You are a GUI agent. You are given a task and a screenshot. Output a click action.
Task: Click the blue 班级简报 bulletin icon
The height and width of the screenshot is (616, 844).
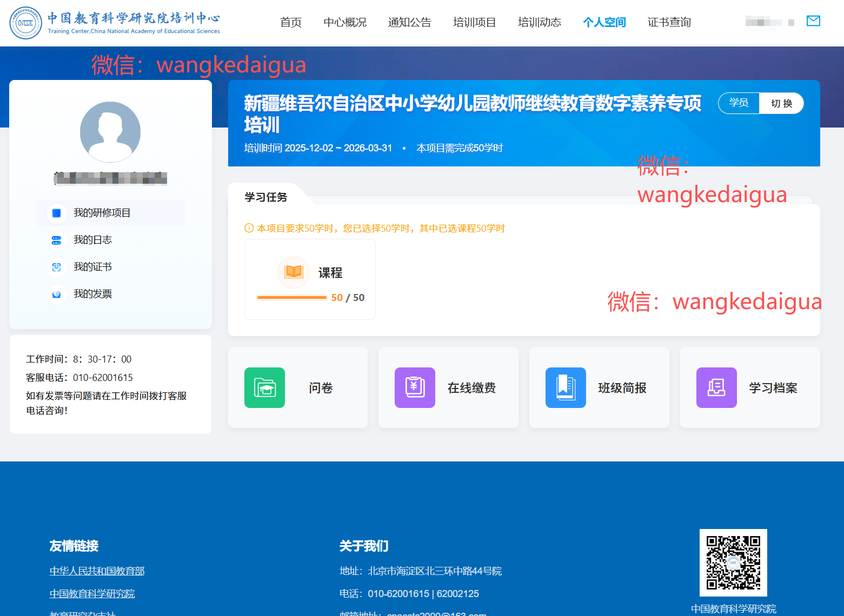tap(566, 387)
